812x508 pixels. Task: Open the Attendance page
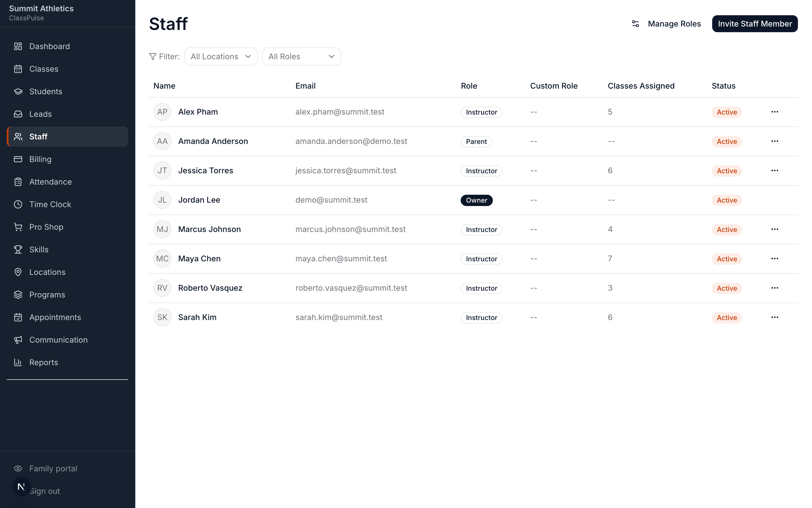(x=67, y=182)
